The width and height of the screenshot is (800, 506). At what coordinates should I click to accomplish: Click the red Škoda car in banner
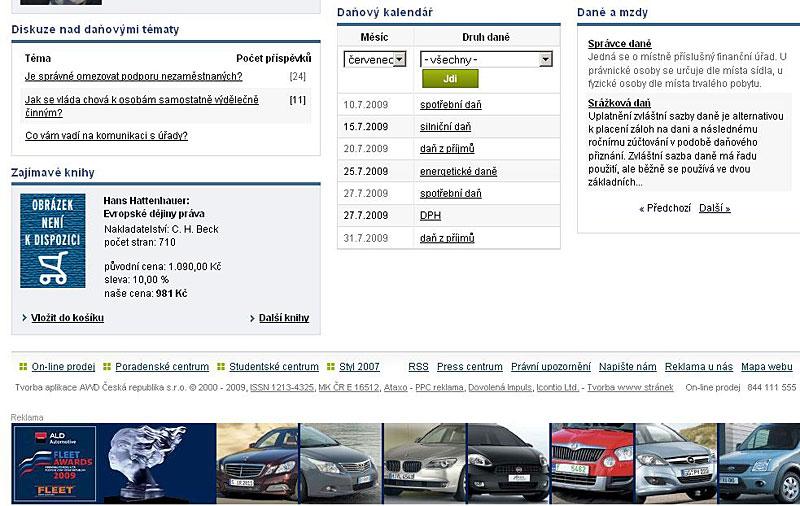(592, 464)
